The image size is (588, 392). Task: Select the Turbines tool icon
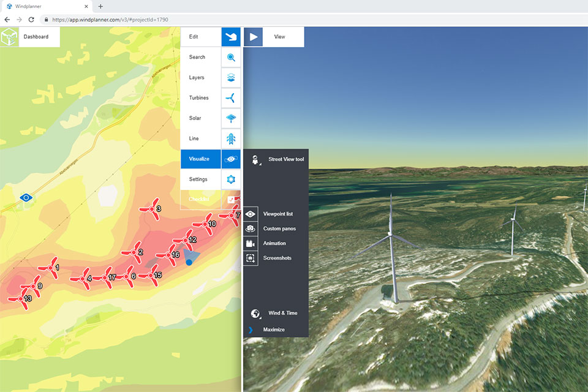[x=230, y=97]
